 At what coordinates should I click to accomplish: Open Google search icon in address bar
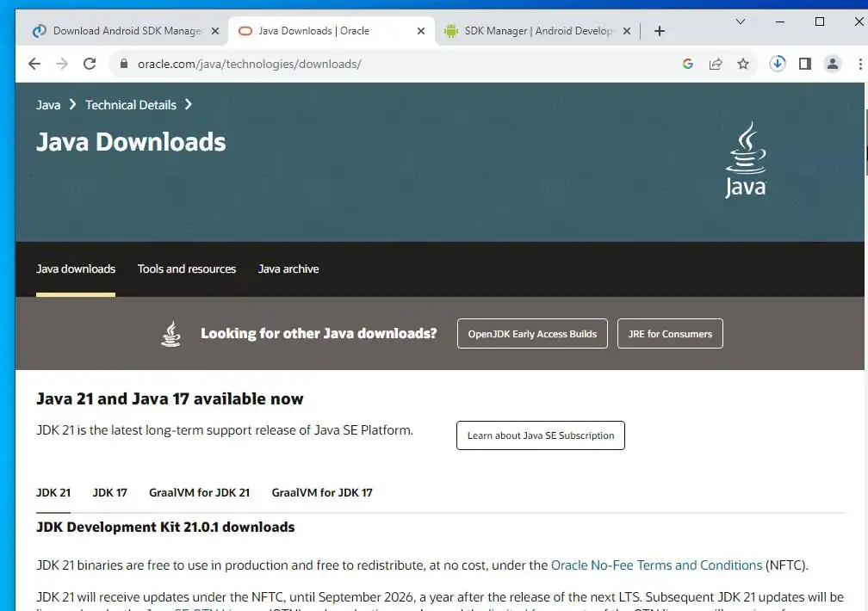coord(688,64)
